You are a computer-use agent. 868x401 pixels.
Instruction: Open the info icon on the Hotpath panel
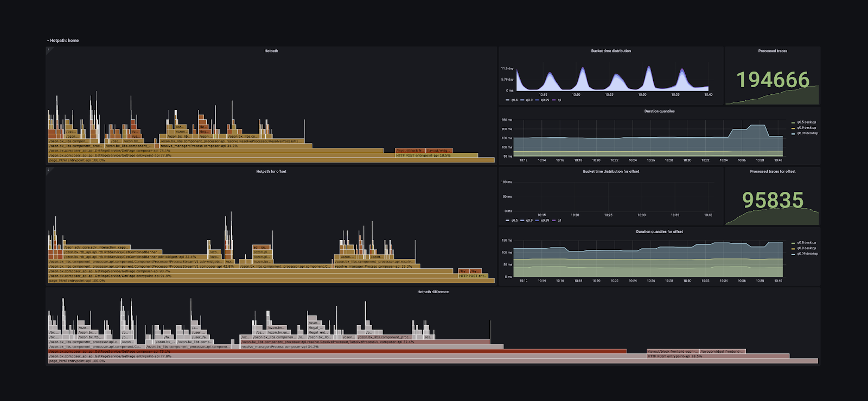point(48,49)
